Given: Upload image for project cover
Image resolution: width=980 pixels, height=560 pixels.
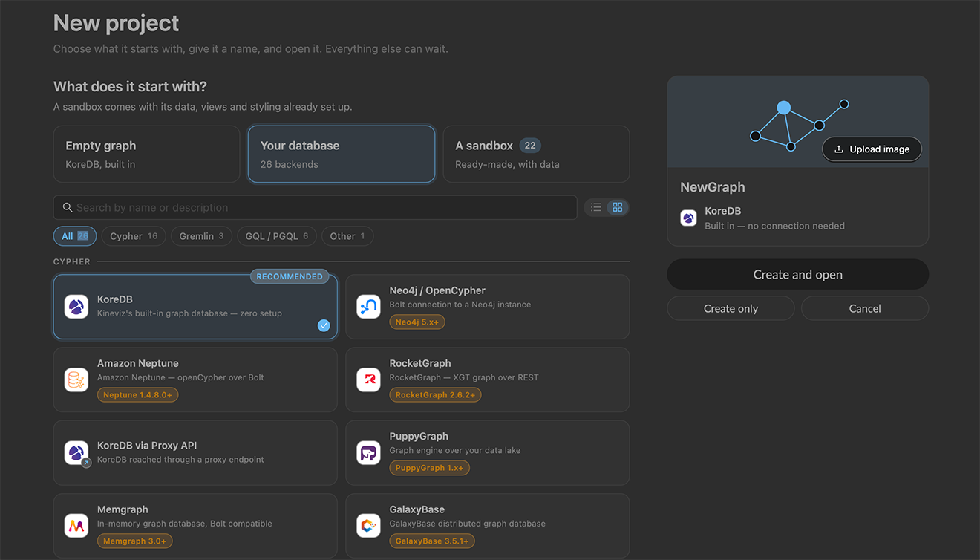Looking at the screenshot, I should pyautogui.click(x=872, y=149).
